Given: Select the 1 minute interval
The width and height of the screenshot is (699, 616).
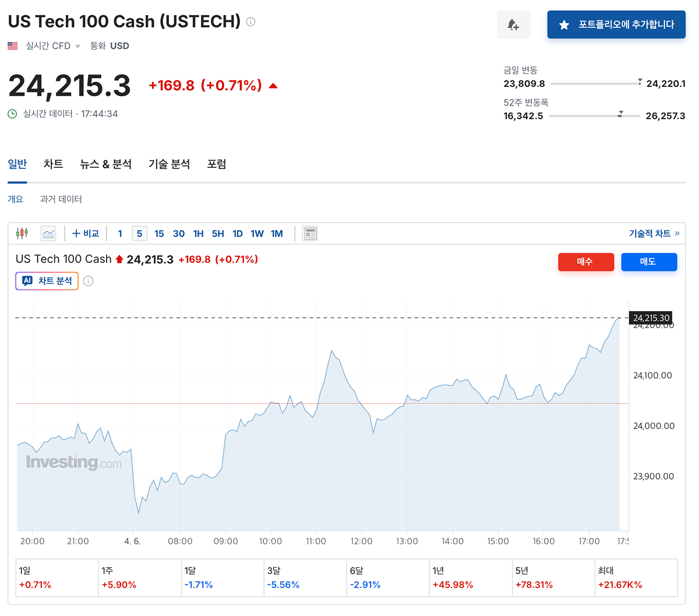Looking at the screenshot, I should tap(120, 234).
